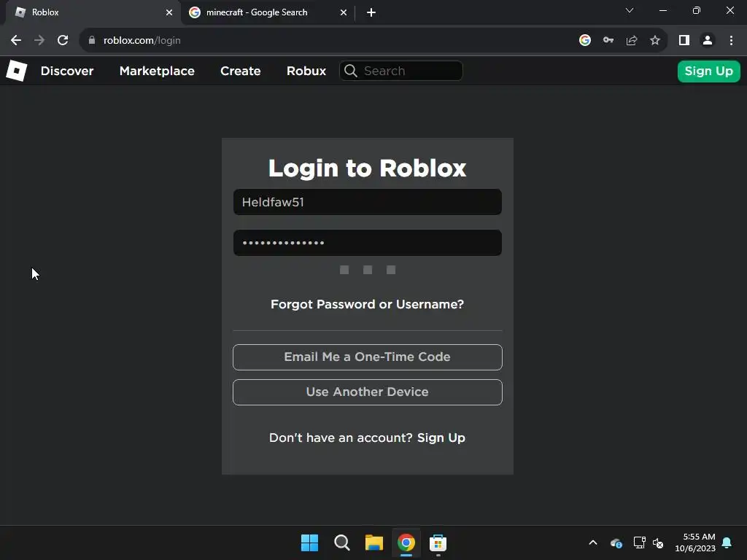Viewport: 747px width, 560px height.
Task: Open the Windows Start menu
Action: [x=309, y=542]
